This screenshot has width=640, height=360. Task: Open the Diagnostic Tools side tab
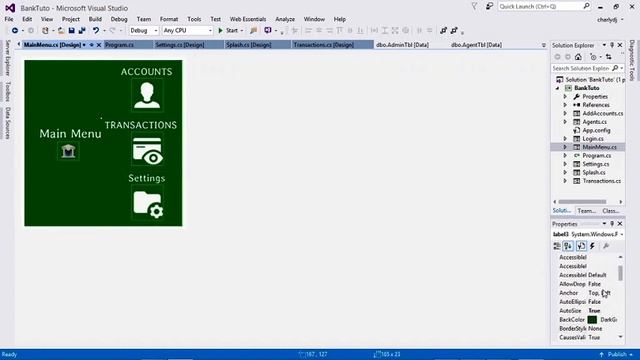tap(632, 60)
